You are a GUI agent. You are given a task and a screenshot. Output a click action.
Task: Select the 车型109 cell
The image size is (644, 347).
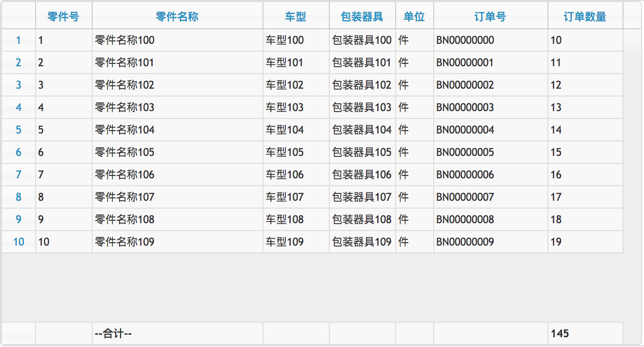[296, 242]
